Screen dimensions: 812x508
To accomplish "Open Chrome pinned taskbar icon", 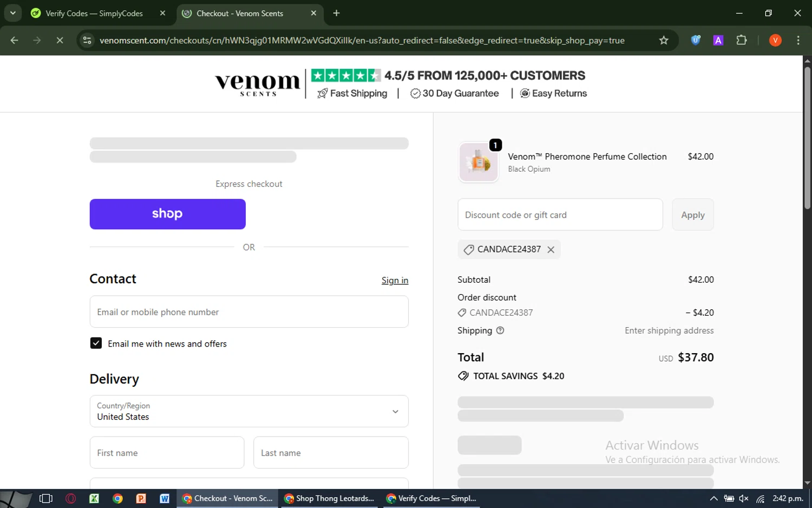I will click(x=117, y=498).
